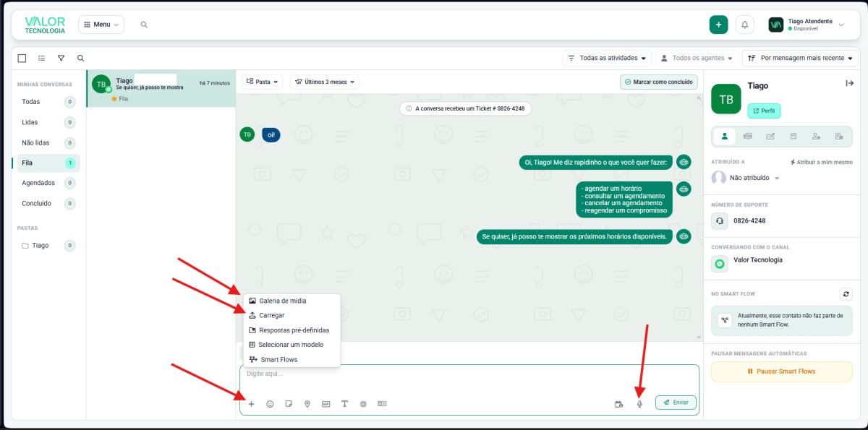Click the TB contact avatar in panel
Image resolution: width=868 pixels, height=430 pixels.
726,99
